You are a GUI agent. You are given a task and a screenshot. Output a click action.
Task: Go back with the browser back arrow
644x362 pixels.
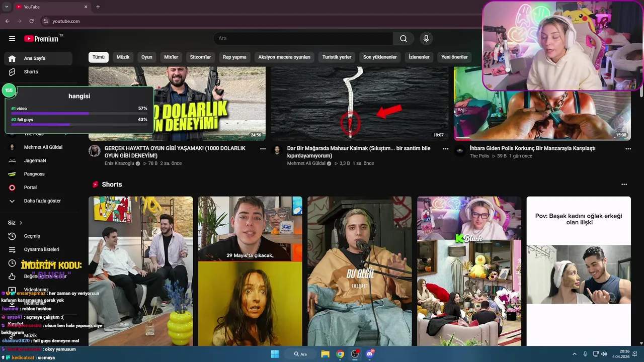7,21
